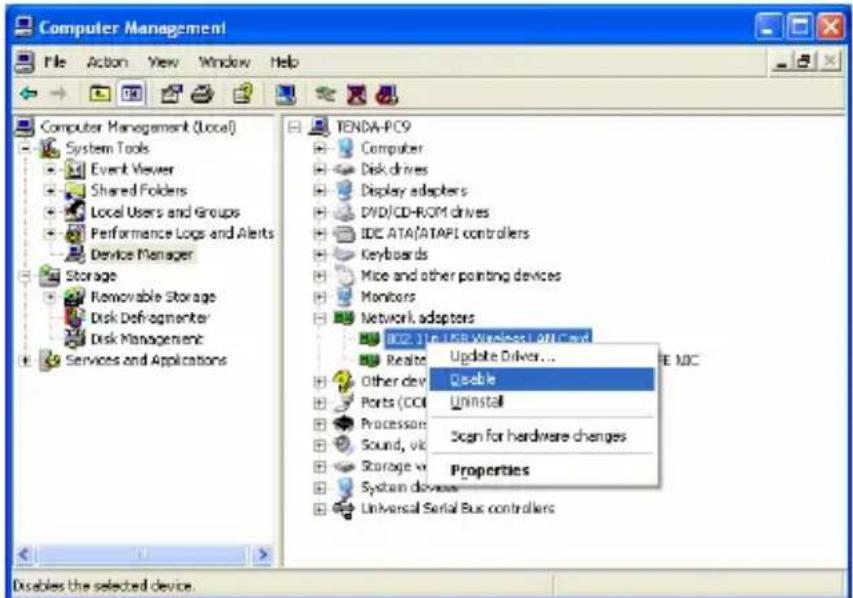
Task: Click the inner MDI restore button
Action: tap(805, 61)
